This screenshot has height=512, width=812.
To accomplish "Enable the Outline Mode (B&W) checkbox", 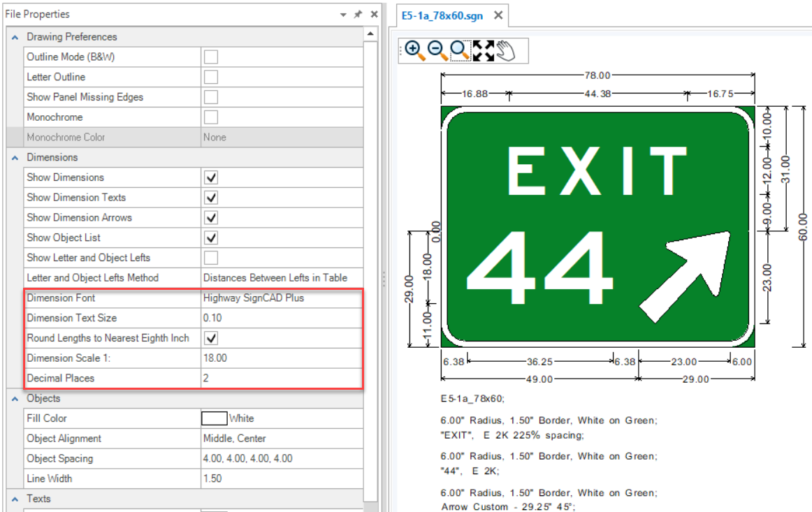I will (210, 57).
